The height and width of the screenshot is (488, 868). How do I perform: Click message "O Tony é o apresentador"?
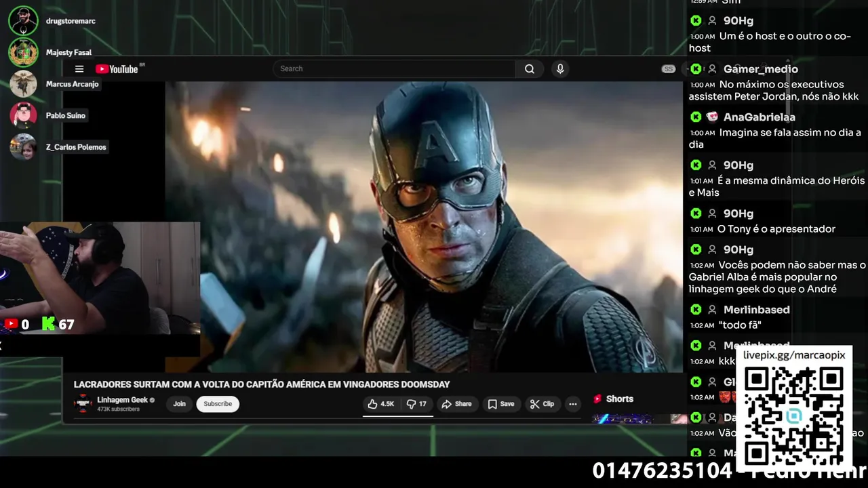pyautogui.click(x=776, y=229)
